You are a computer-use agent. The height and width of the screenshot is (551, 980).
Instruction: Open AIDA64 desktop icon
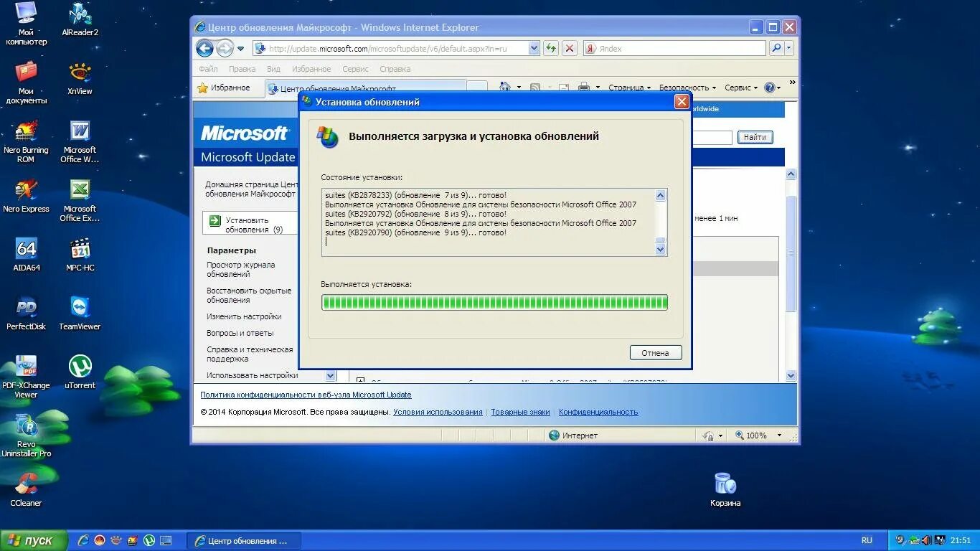26,255
